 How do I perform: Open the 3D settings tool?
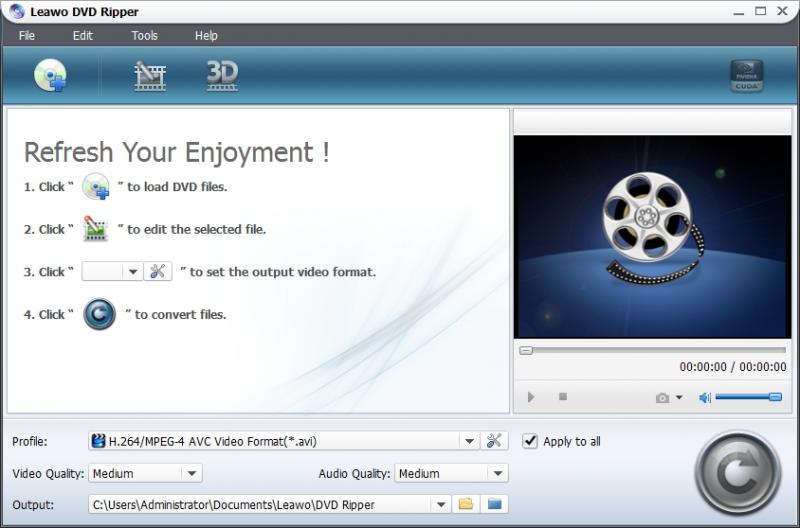[221, 76]
